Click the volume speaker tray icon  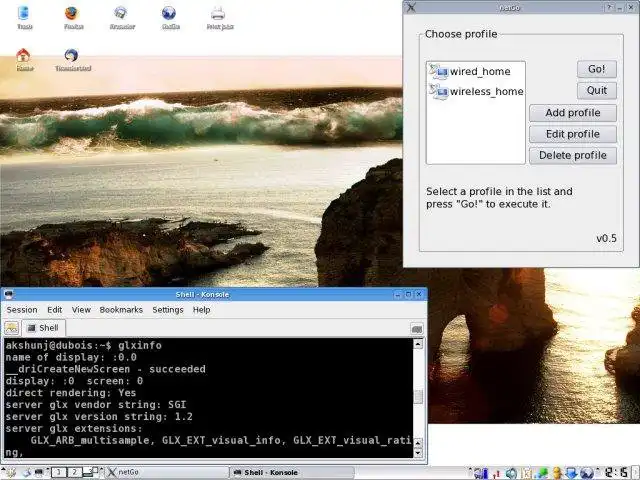coord(511,473)
